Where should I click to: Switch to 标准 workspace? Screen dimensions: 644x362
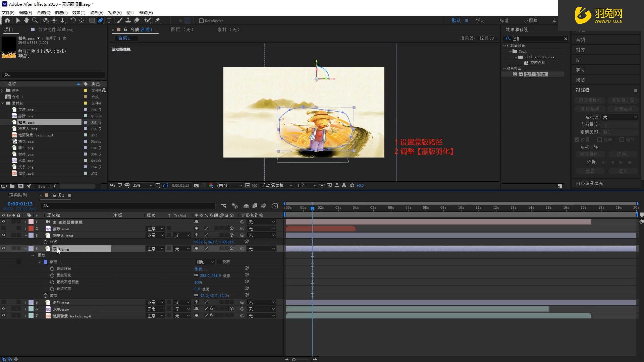click(x=504, y=20)
